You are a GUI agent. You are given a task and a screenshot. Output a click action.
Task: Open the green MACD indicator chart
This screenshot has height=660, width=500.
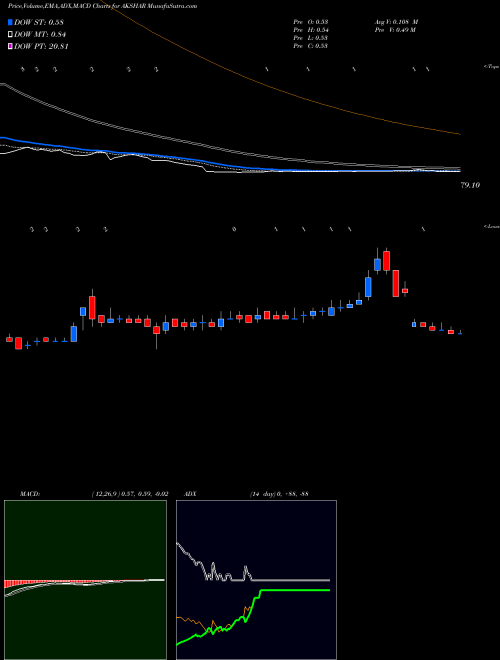pos(85,580)
